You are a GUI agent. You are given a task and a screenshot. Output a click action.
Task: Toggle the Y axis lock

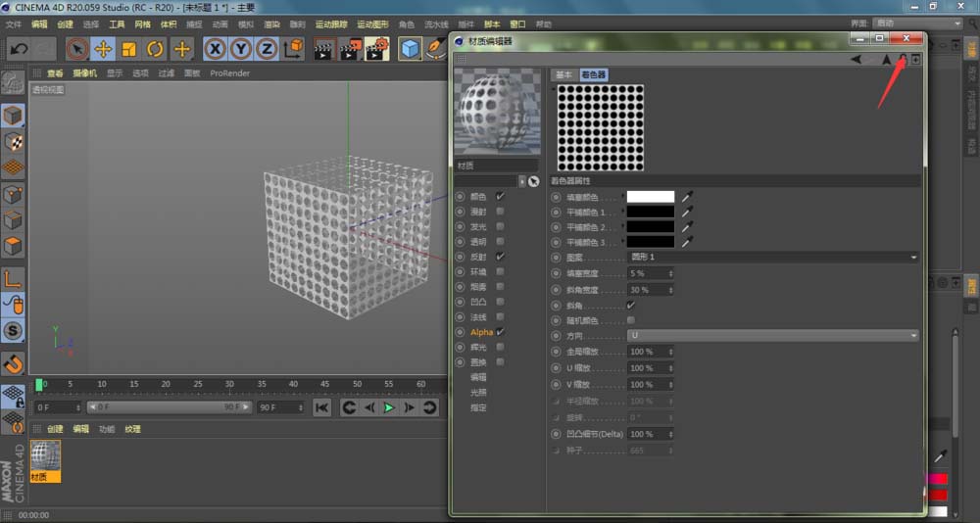241,49
